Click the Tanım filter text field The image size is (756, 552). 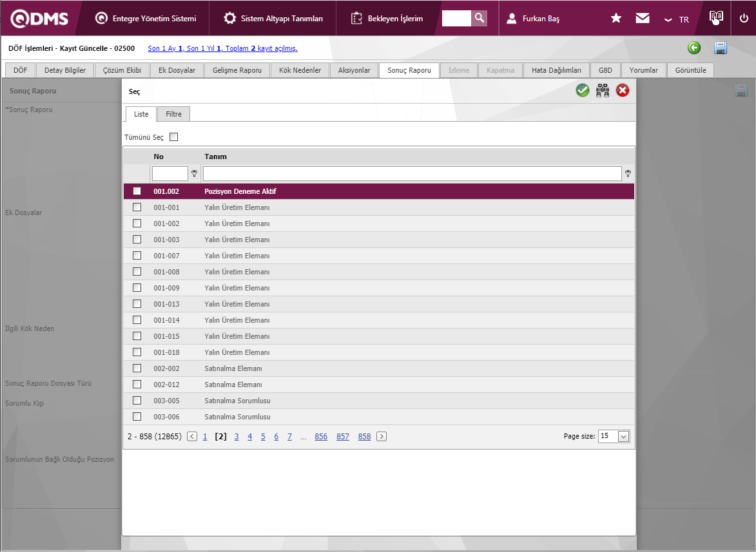(x=412, y=173)
